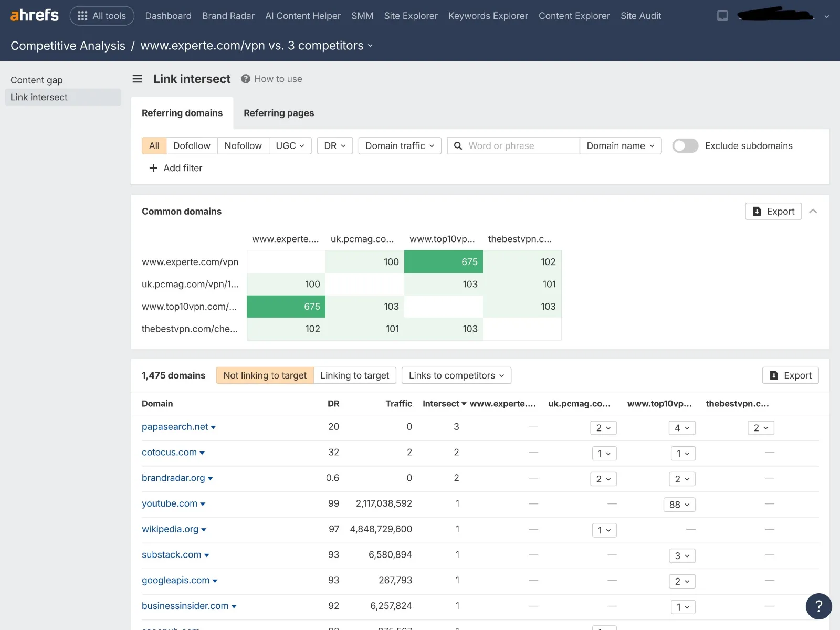Click Add filter
This screenshot has width=840, height=630.
[x=176, y=168]
